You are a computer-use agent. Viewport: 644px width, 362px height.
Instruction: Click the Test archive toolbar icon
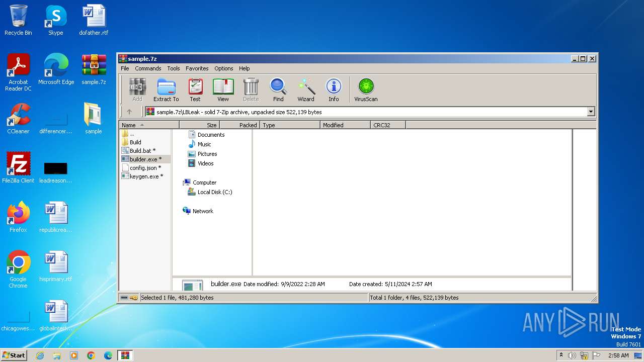[x=195, y=90]
